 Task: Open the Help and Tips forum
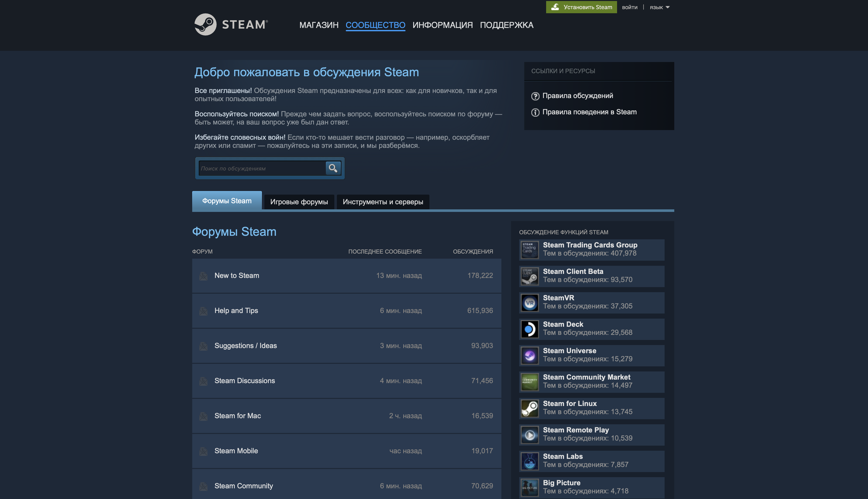pyautogui.click(x=346, y=310)
